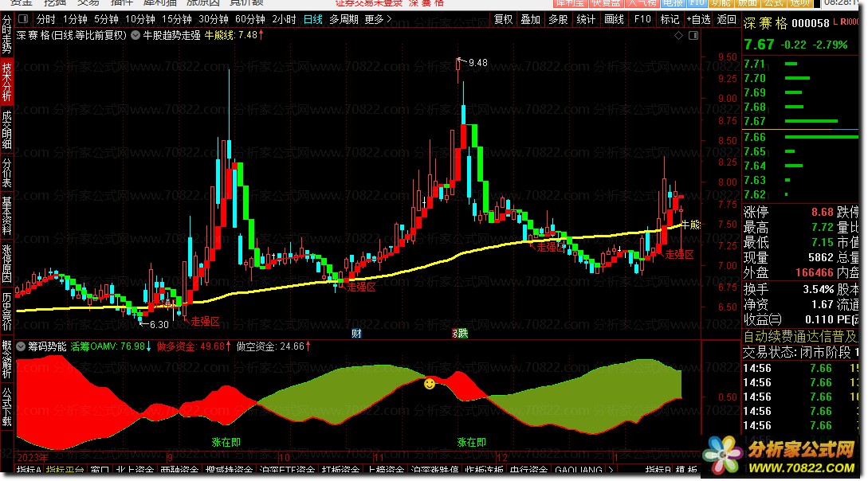Viewport: 868px width, 481px height.
Task: Expand the 更多 > period list
Action: [x=378, y=19]
